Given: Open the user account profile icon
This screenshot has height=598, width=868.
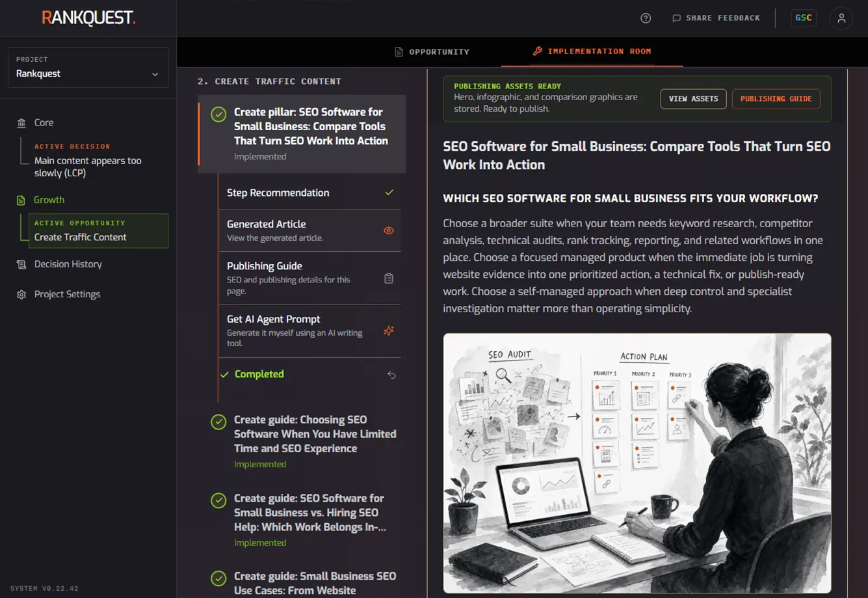Looking at the screenshot, I should [841, 18].
